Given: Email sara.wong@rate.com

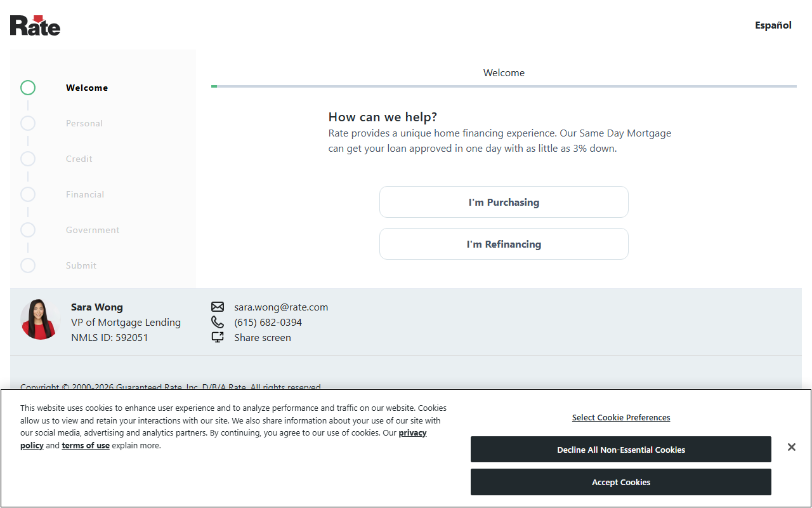Looking at the screenshot, I should (281, 307).
